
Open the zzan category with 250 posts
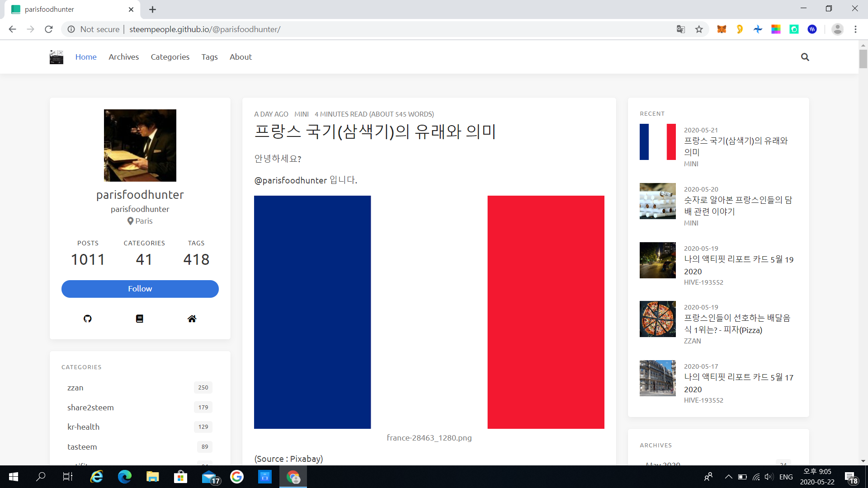click(x=140, y=388)
